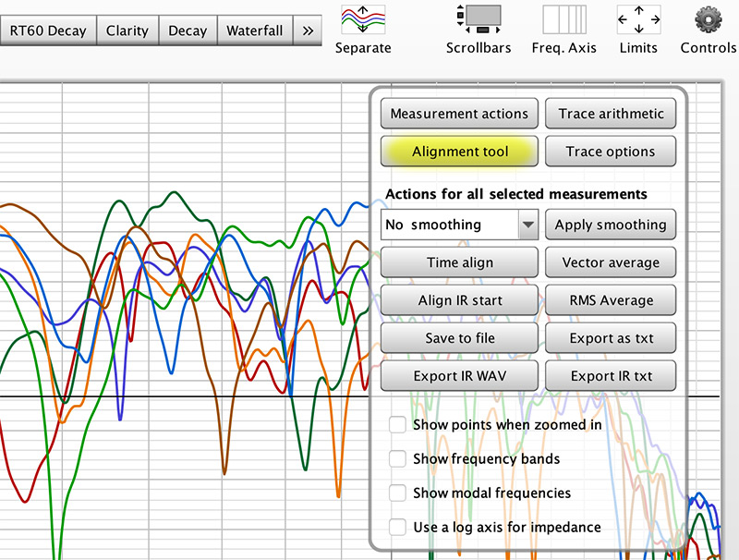Image resolution: width=739 pixels, height=560 pixels.
Task: Enable Show points when zoomed in
Action: (397, 424)
